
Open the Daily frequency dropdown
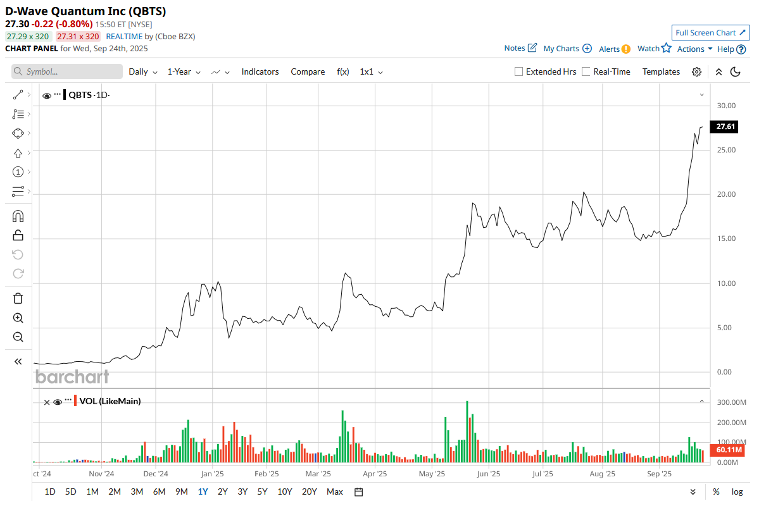click(x=143, y=72)
